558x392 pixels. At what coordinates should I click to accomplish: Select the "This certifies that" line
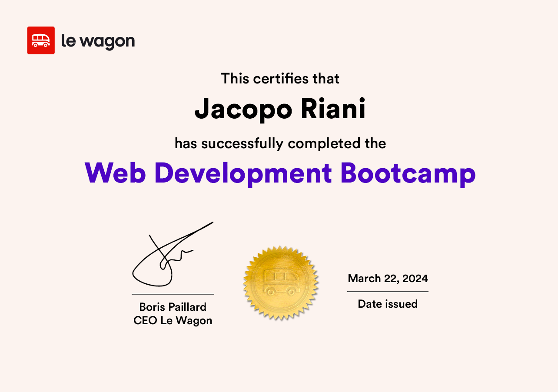(280, 79)
